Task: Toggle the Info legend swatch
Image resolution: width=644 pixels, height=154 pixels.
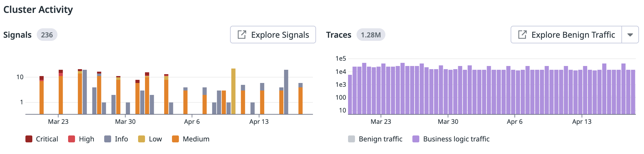Action: point(108,139)
